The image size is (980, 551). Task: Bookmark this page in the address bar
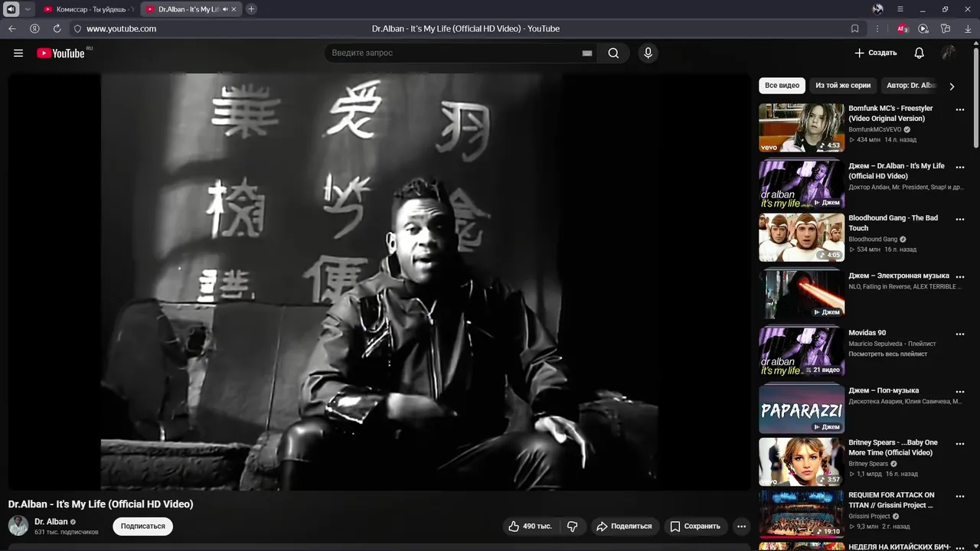click(854, 28)
